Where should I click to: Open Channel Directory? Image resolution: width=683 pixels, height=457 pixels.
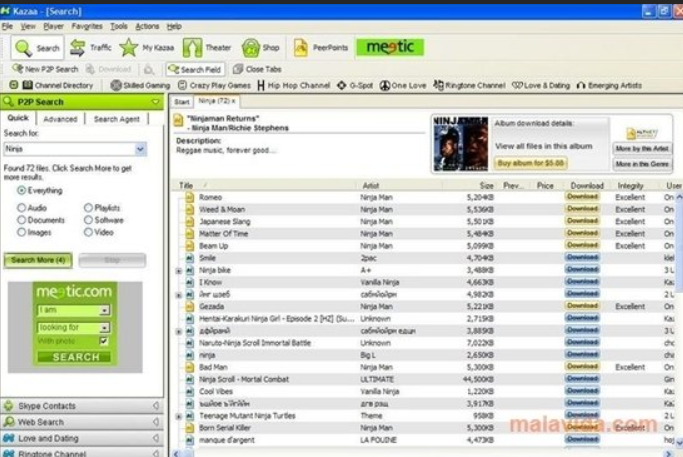coord(57,85)
